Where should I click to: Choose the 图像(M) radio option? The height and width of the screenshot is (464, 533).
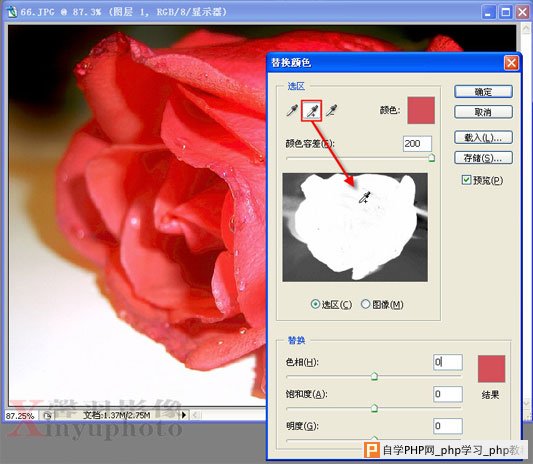[365, 304]
